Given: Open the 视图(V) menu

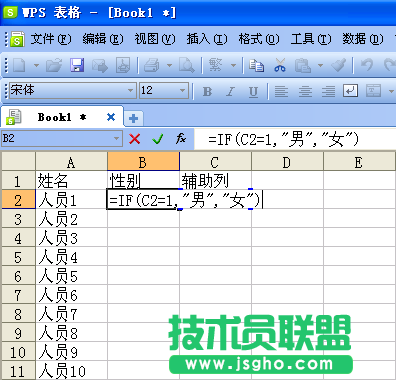Looking at the screenshot, I should coord(155,39).
